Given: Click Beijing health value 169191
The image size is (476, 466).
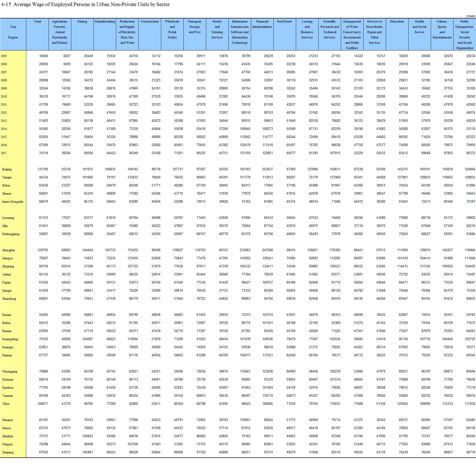Looking at the screenshot, I should [425, 169].
